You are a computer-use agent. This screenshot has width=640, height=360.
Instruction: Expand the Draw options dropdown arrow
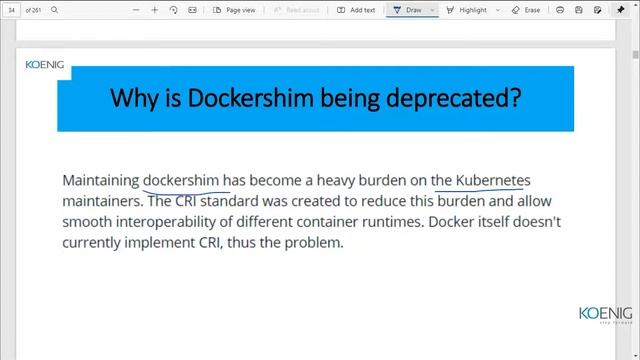[x=432, y=10]
